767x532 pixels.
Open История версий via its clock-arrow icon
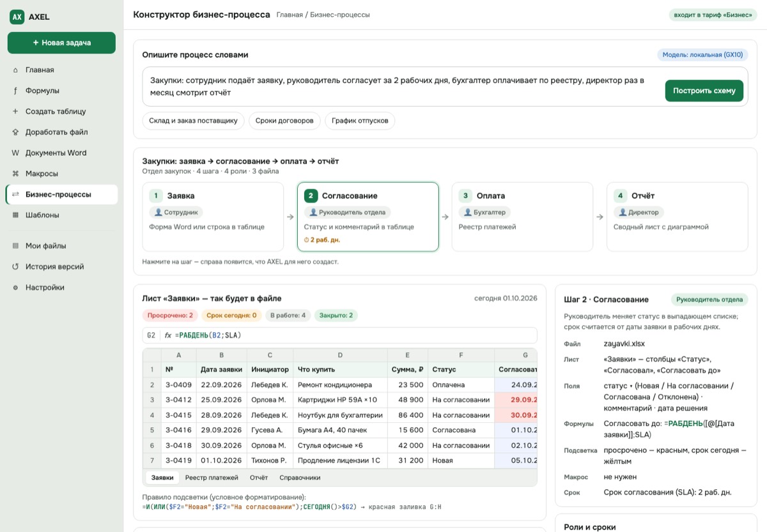pyautogui.click(x=15, y=267)
